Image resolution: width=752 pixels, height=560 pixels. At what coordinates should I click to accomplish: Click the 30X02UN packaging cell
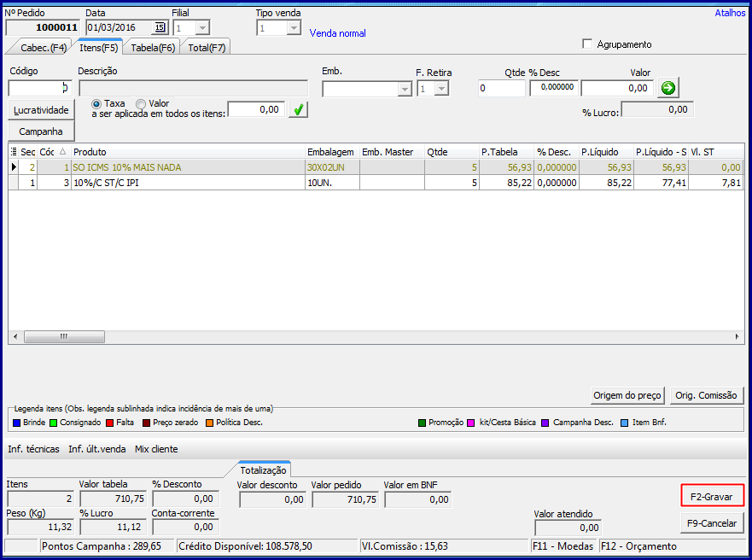tap(332, 167)
